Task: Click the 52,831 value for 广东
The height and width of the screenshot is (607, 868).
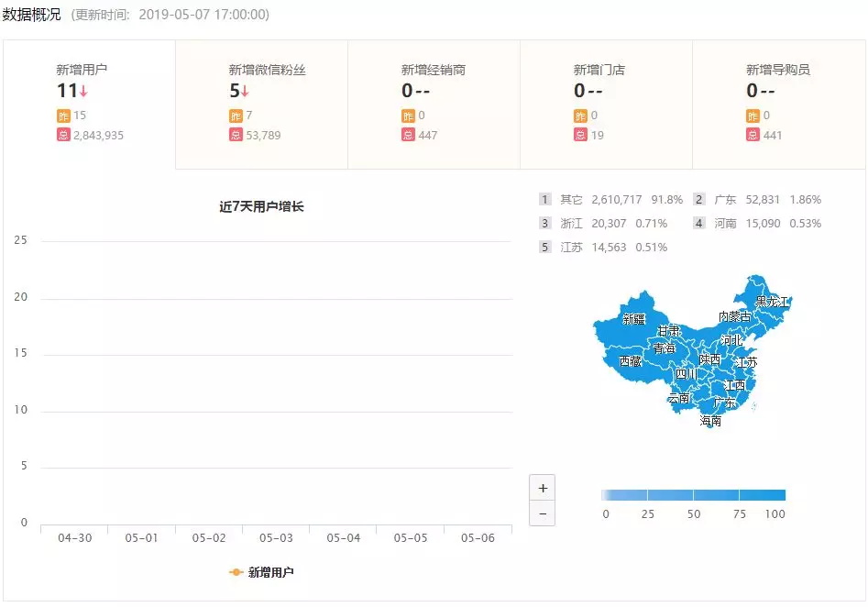Action: click(763, 199)
